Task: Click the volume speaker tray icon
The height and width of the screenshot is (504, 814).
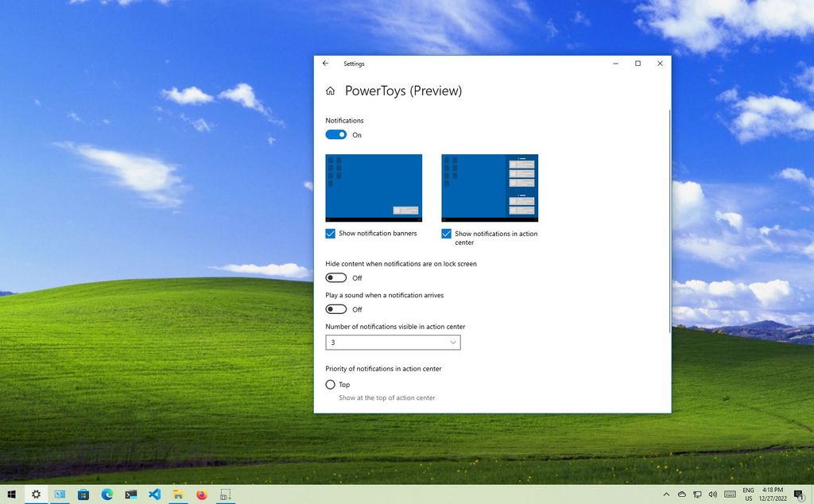Action: click(x=713, y=494)
